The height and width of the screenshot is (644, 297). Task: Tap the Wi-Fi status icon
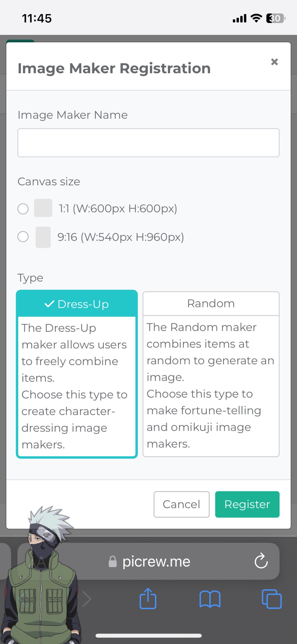coord(256,18)
